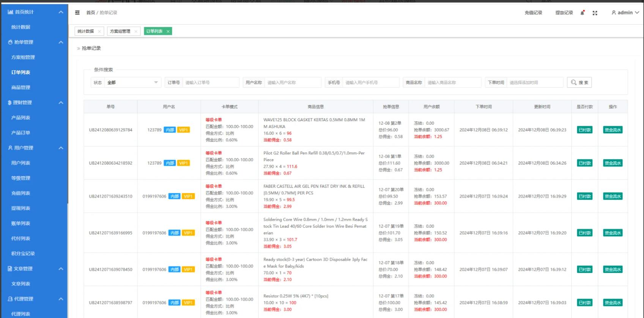Click the 订单号 input field
This screenshot has height=318, width=644.
[x=211, y=82]
